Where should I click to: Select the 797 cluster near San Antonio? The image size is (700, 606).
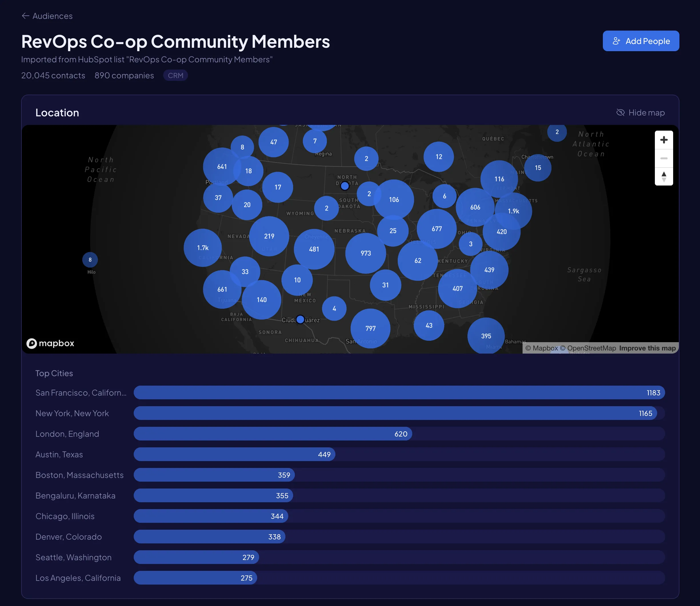pos(370,328)
